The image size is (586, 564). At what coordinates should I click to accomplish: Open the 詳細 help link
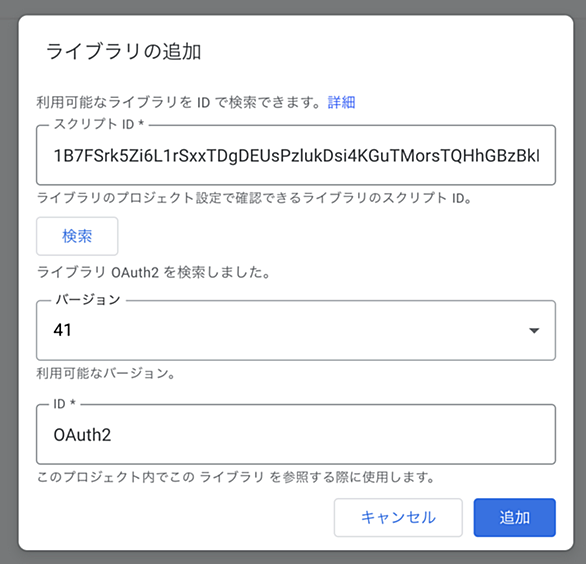[x=341, y=102]
